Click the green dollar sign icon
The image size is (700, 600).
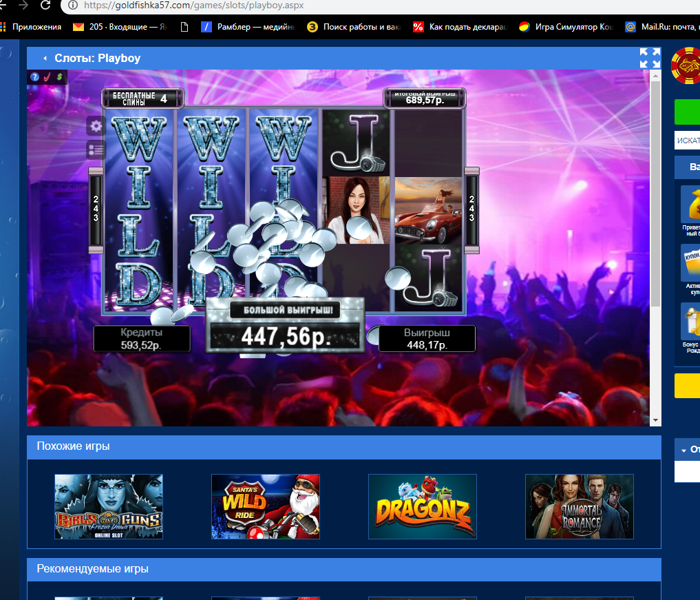59,77
